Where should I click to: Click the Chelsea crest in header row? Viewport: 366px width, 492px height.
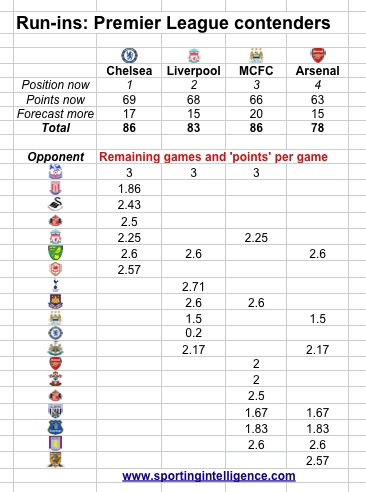tap(129, 55)
